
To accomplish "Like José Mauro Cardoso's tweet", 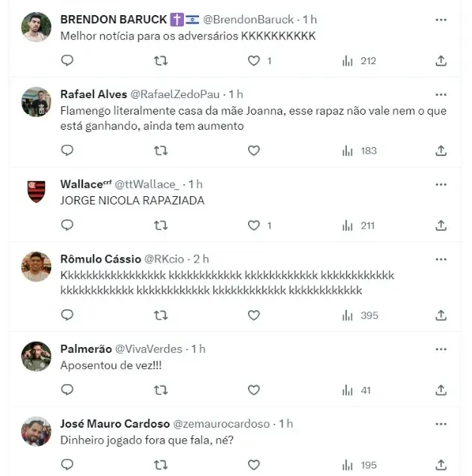I will coord(254,465).
